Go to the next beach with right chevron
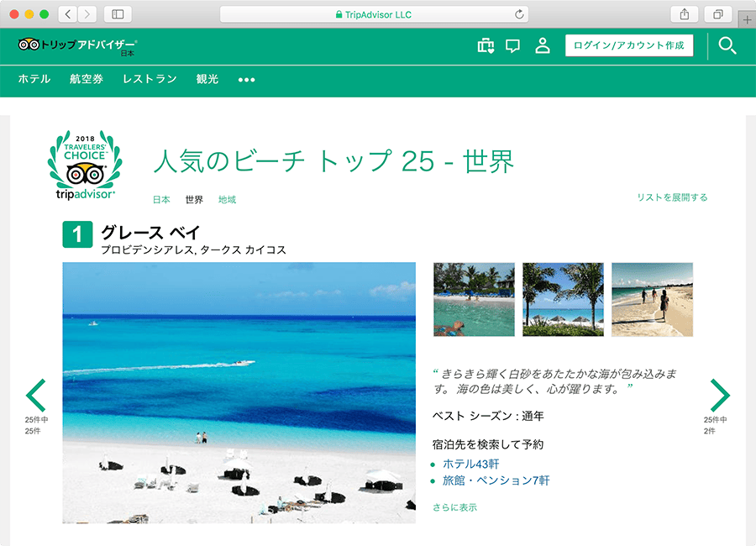Viewport: 756px width, 546px height. (x=720, y=395)
